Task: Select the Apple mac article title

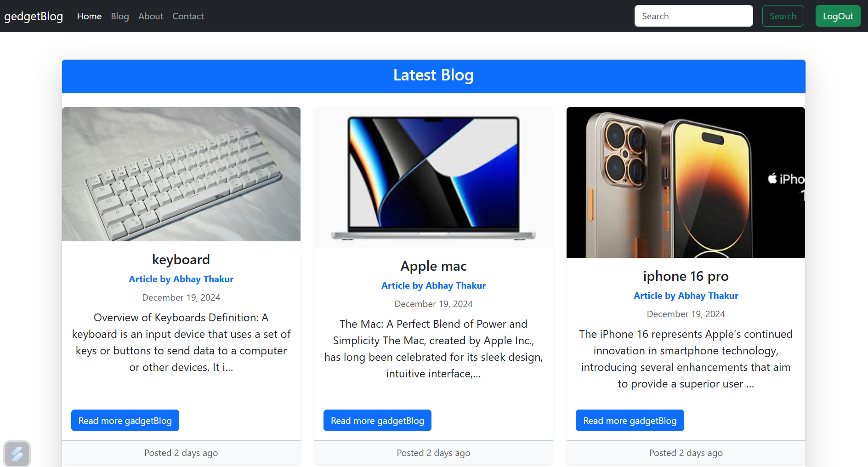Action: point(433,266)
